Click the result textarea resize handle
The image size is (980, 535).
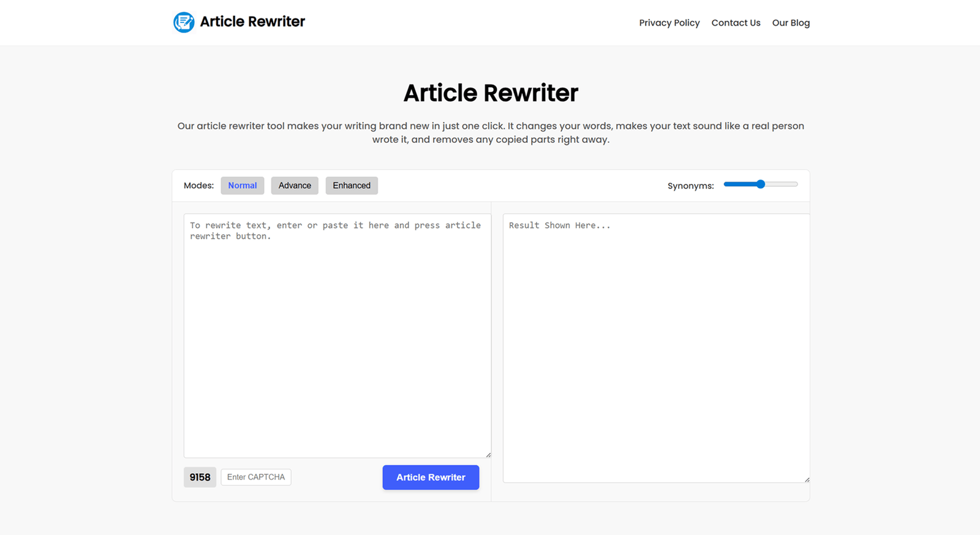pyautogui.click(x=807, y=480)
